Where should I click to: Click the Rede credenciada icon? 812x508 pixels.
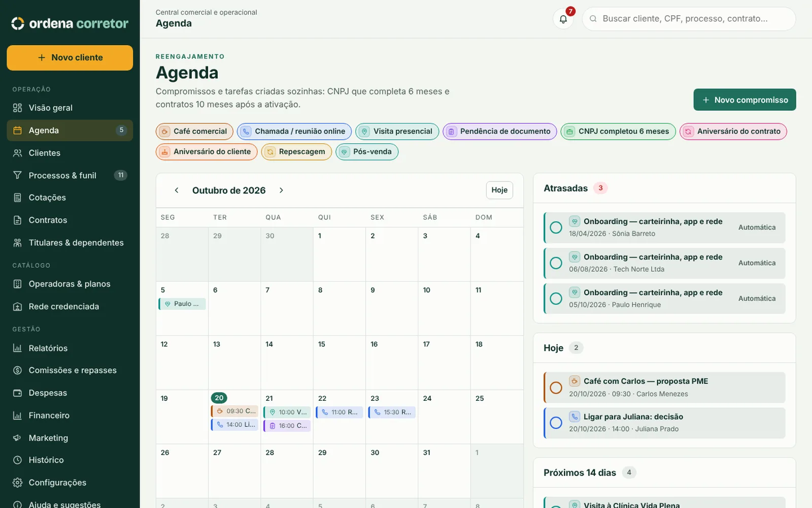point(18,306)
